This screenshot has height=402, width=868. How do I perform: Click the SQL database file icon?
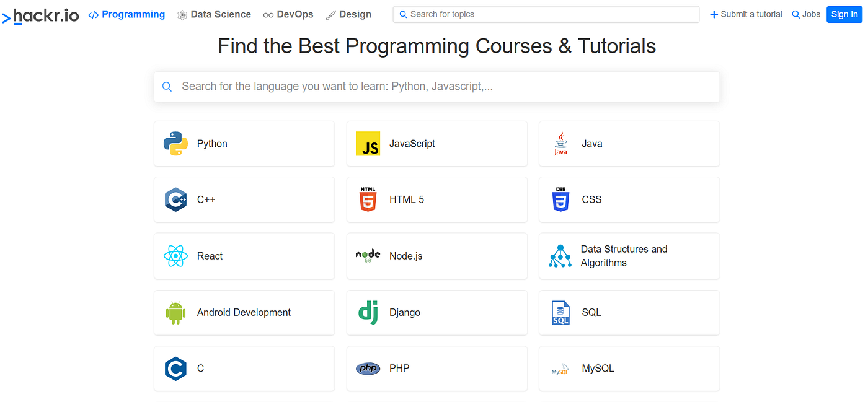coord(560,313)
